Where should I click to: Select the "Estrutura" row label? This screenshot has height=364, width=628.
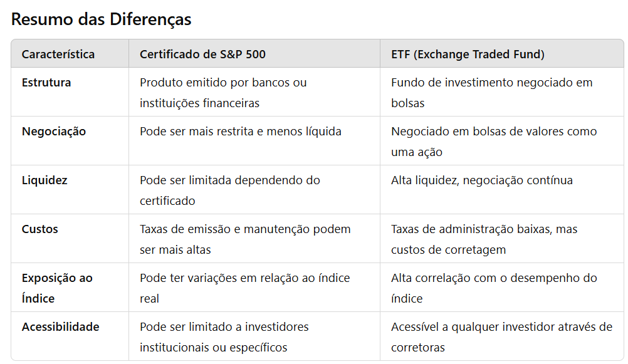coord(46,83)
